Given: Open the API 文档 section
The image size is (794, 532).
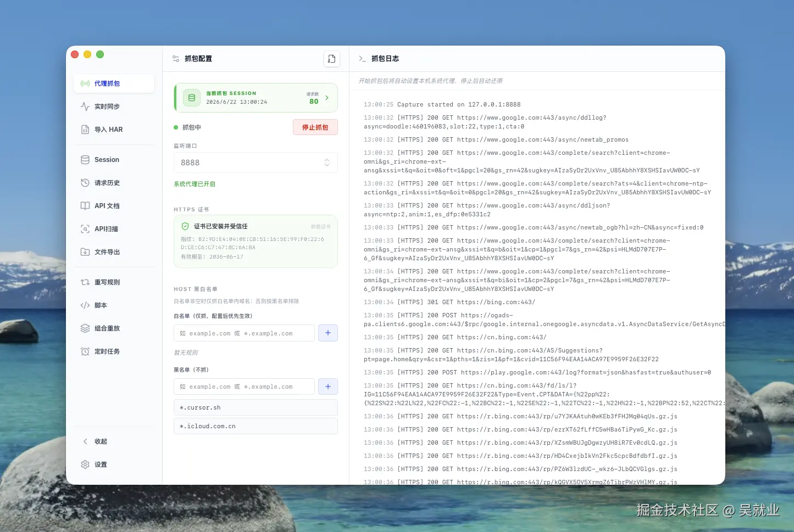Looking at the screenshot, I should pos(114,206).
